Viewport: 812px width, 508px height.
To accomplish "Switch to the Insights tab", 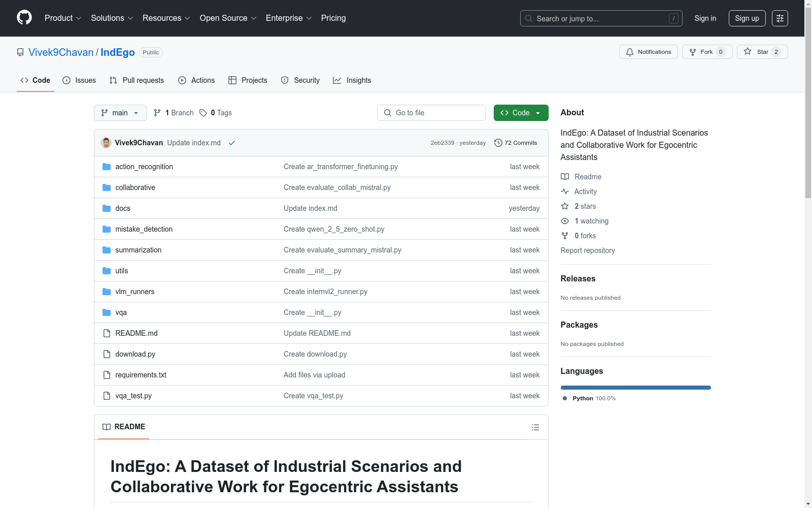I will [352, 80].
